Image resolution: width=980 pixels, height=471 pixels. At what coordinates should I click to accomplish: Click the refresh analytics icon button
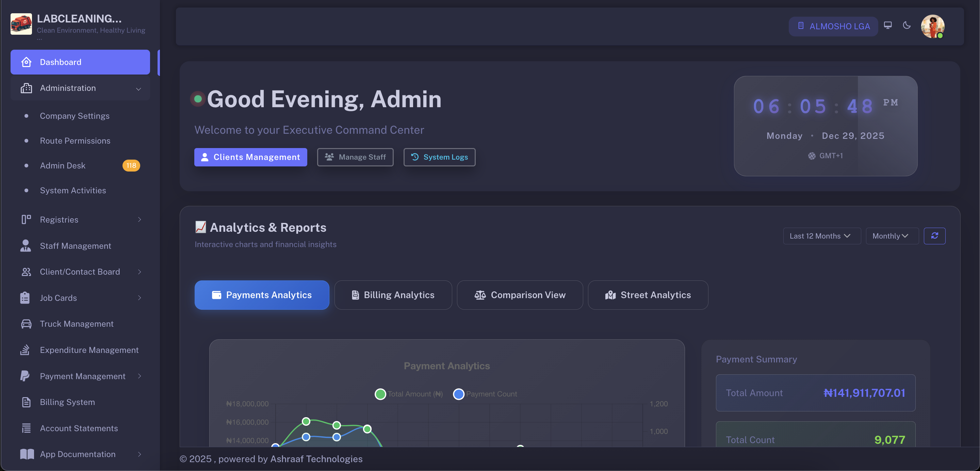click(934, 236)
